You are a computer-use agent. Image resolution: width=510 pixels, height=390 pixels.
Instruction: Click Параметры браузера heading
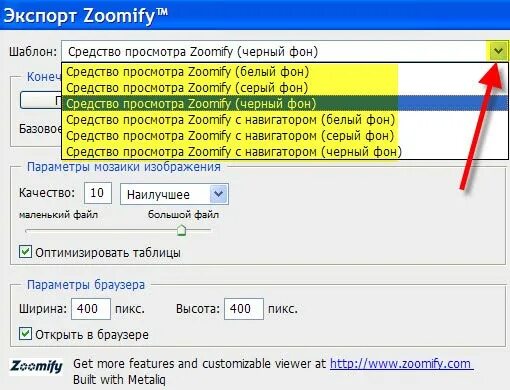[x=86, y=285]
